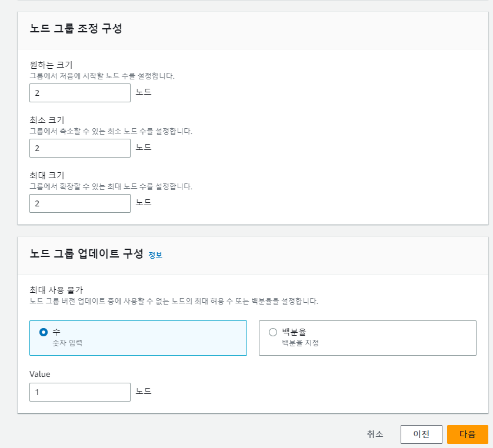
Task: Click the 노드 그룹 조정 구성 heading
Action: [x=76, y=29]
